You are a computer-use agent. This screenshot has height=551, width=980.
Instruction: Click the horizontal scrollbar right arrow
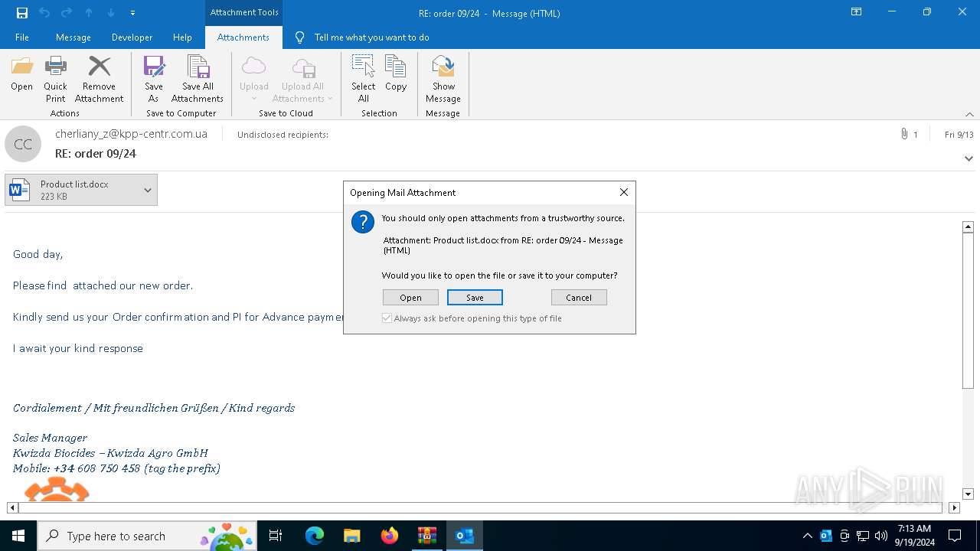(x=954, y=507)
